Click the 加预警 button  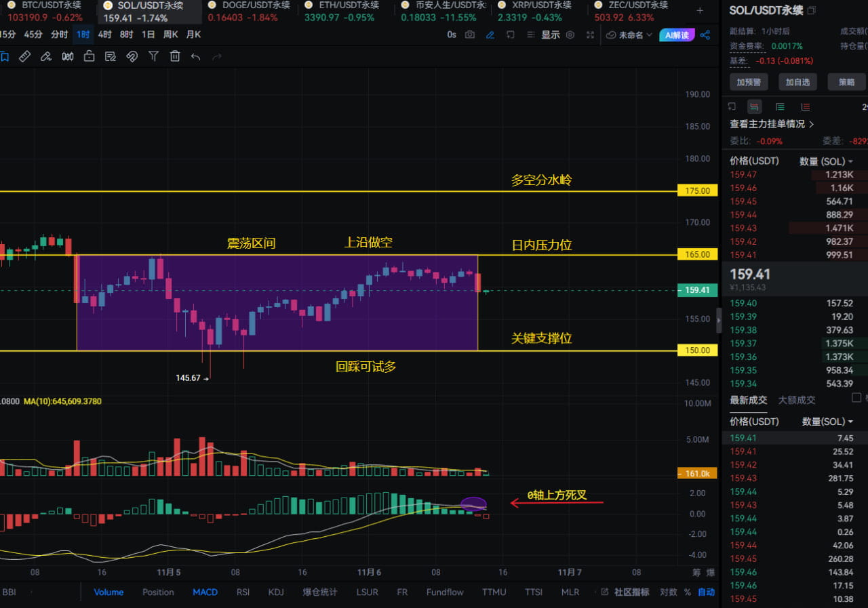[749, 82]
